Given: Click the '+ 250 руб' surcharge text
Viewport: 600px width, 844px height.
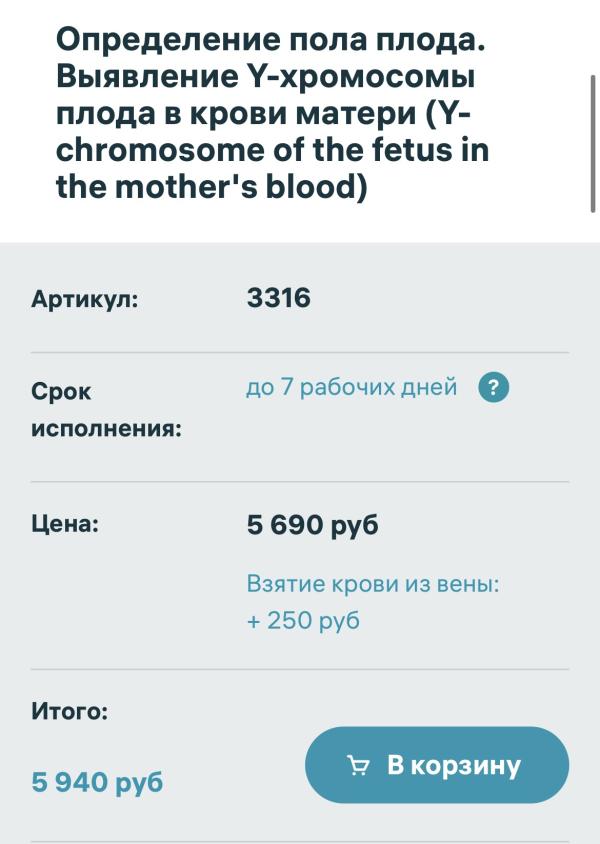Looking at the screenshot, I should pos(303,620).
